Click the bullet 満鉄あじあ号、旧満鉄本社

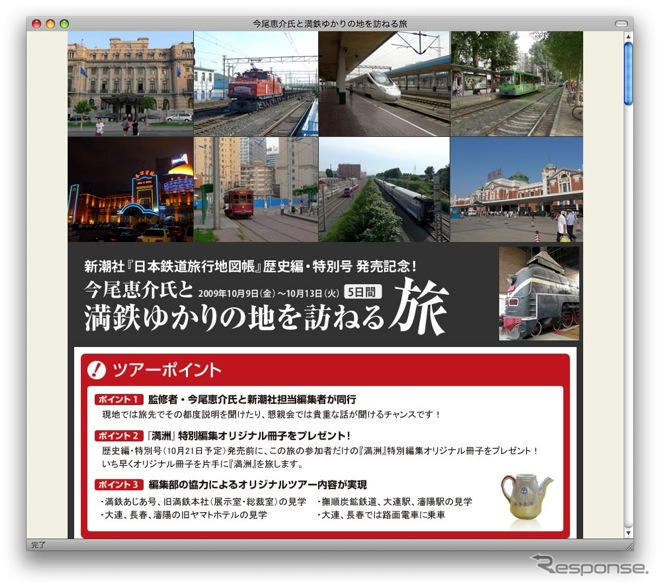point(203,502)
